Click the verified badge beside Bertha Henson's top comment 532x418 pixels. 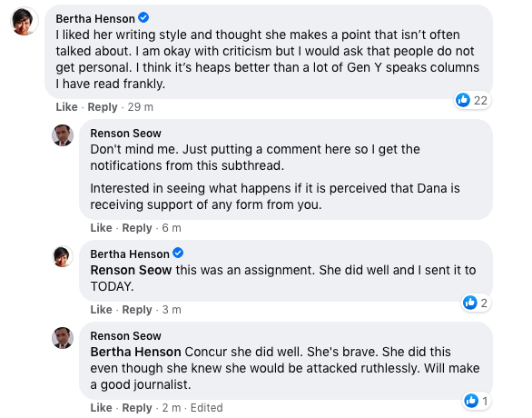[x=143, y=17]
